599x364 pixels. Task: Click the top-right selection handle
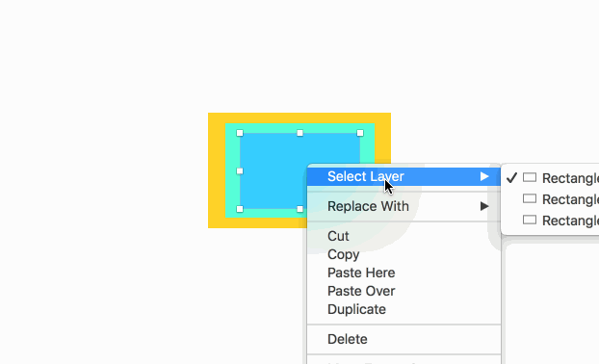[360, 133]
